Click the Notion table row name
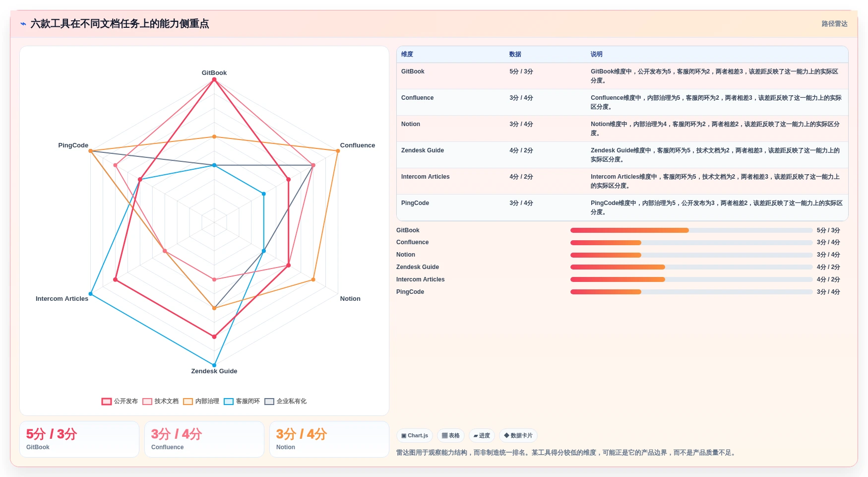The image size is (868, 477). coord(411,124)
